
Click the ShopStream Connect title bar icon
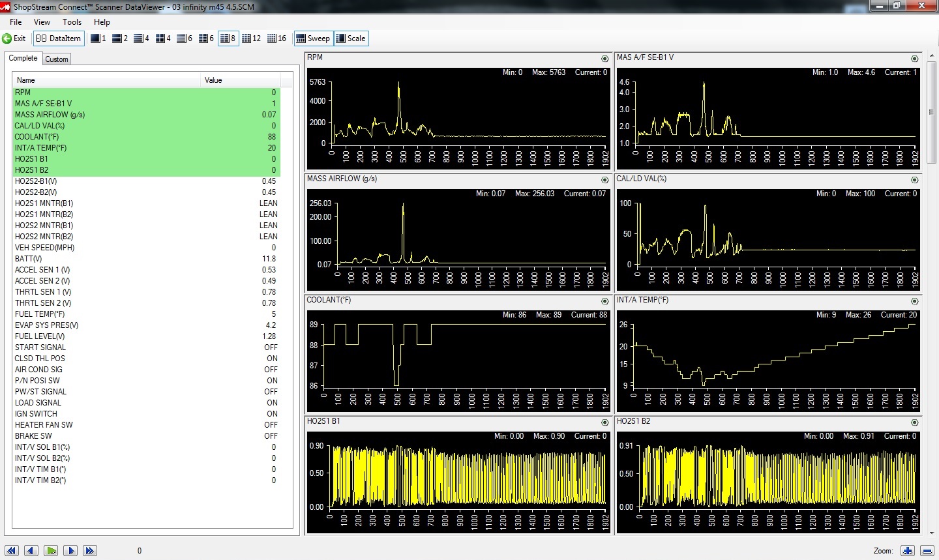click(6, 7)
